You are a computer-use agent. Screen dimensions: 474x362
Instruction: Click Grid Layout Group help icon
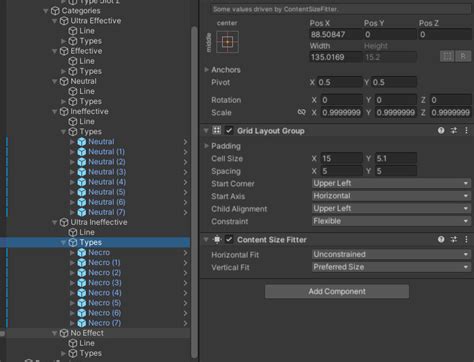click(x=441, y=131)
